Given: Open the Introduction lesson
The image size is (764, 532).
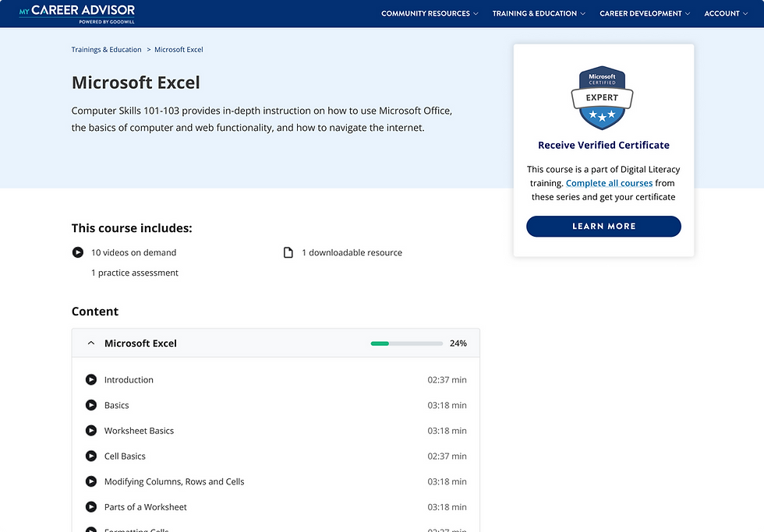Looking at the screenshot, I should [129, 379].
